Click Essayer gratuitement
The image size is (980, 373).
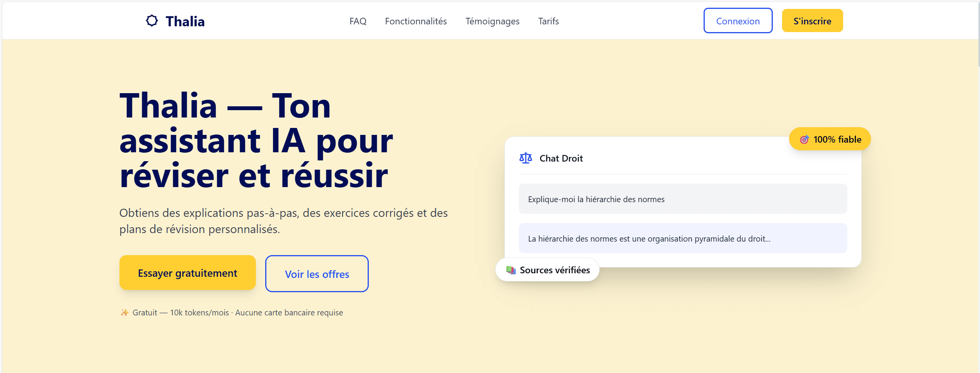pyautogui.click(x=187, y=273)
